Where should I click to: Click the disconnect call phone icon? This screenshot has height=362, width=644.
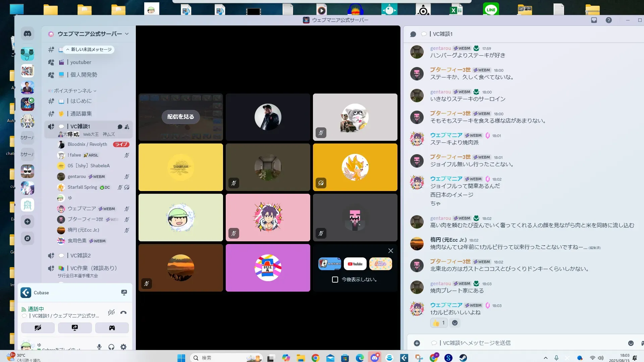coord(123,312)
